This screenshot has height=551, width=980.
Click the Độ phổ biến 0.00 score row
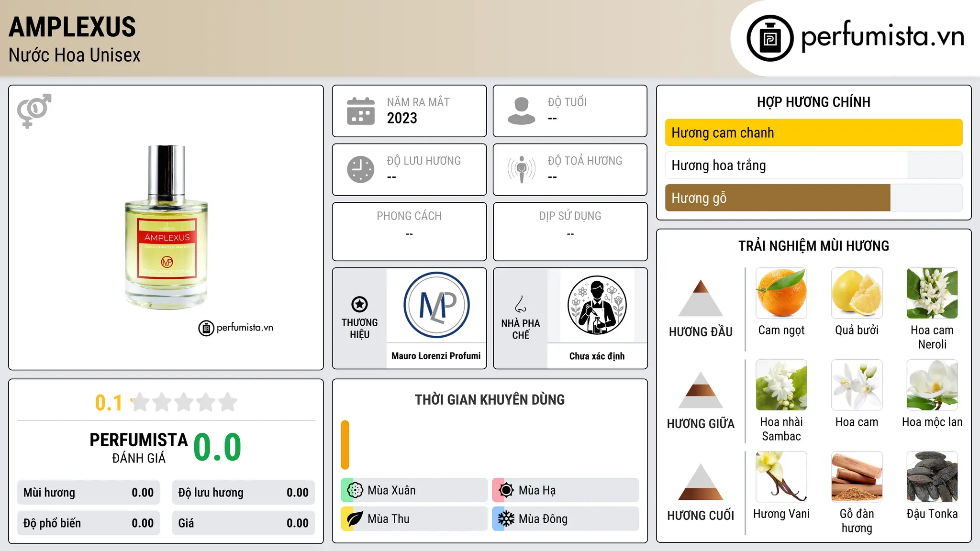[89, 523]
